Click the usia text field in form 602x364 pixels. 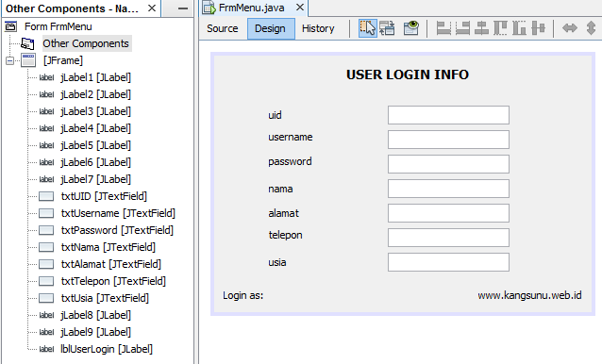[448, 262]
